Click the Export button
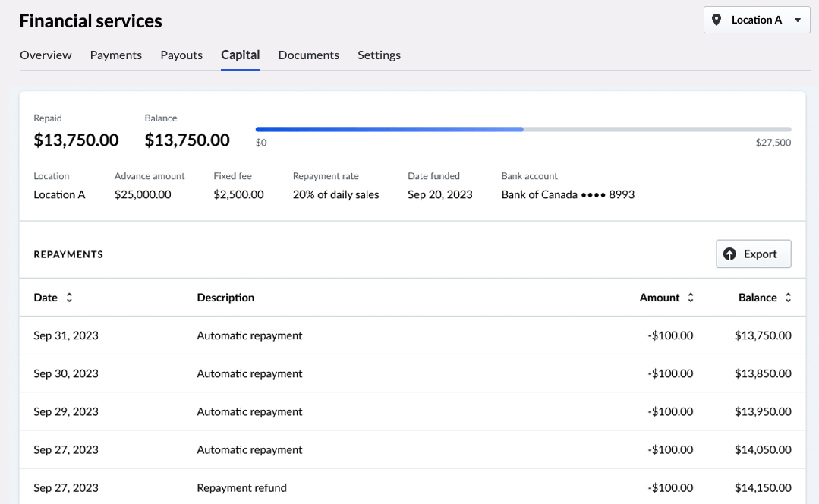The height and width of the screenshot is (504, 819). tap(753, 254)
